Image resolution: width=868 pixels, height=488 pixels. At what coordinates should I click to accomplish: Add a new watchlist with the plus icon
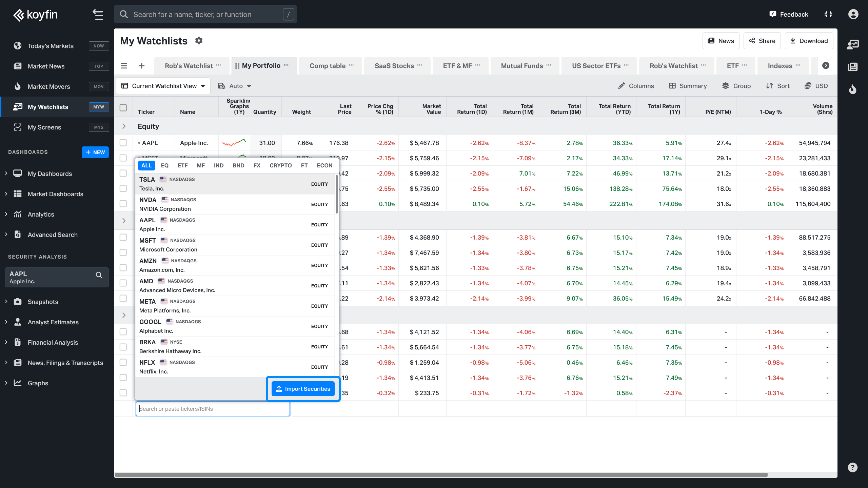click(142, 66)
